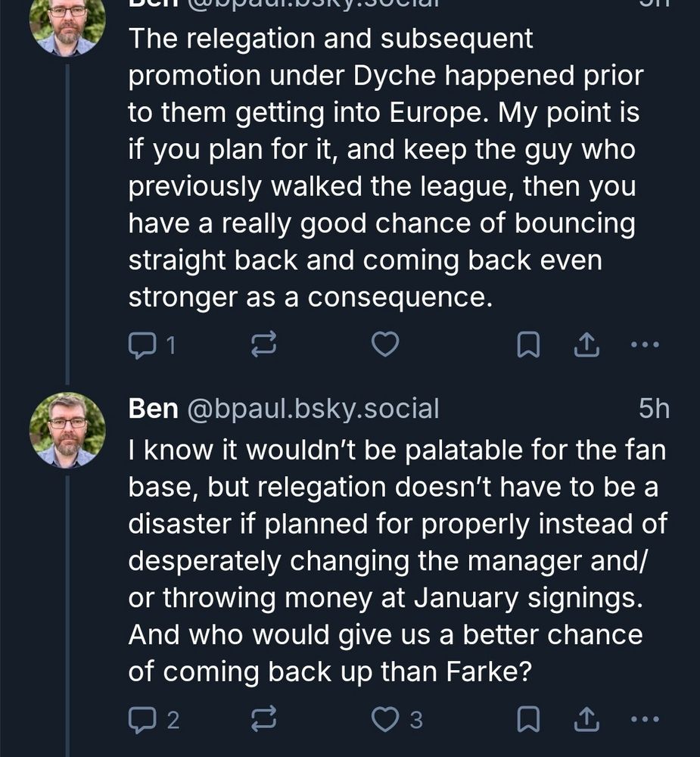
Task: Like the post with 3 likes
Action: coord(386,719)
